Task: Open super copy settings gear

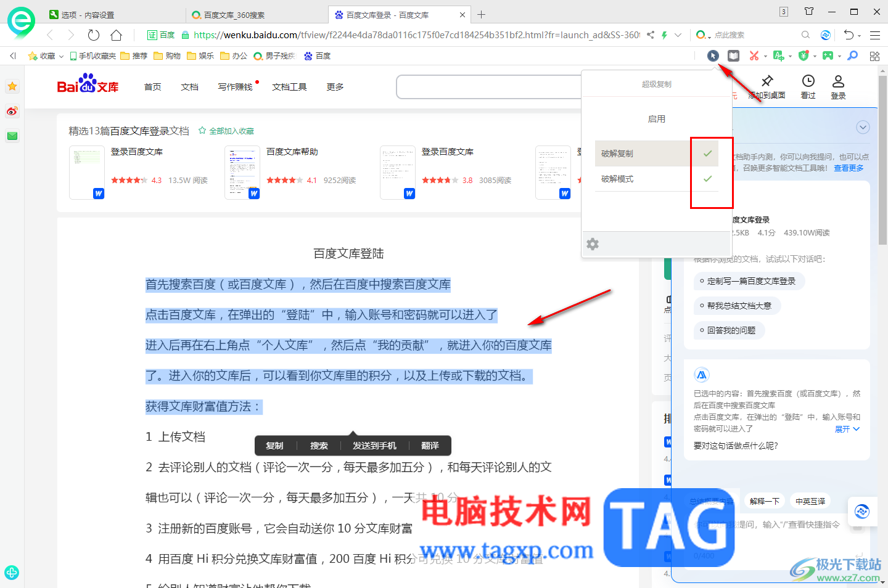Action: [593, 244]
